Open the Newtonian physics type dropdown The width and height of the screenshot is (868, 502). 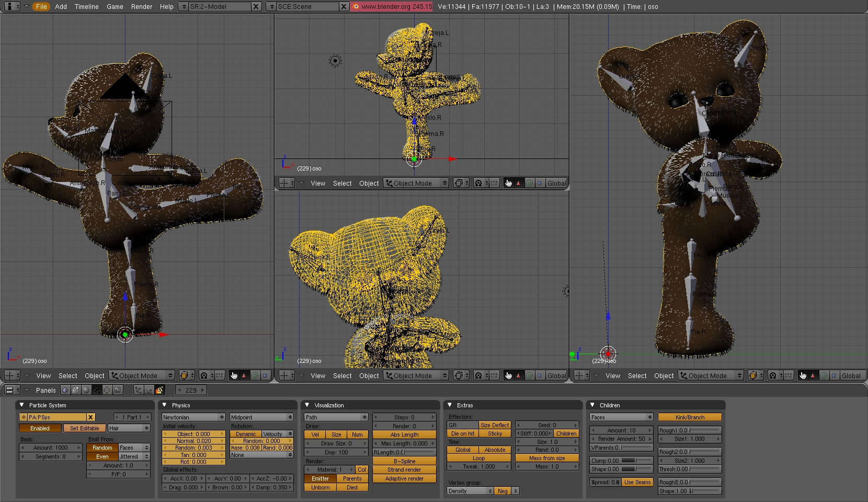click(193, 417)
